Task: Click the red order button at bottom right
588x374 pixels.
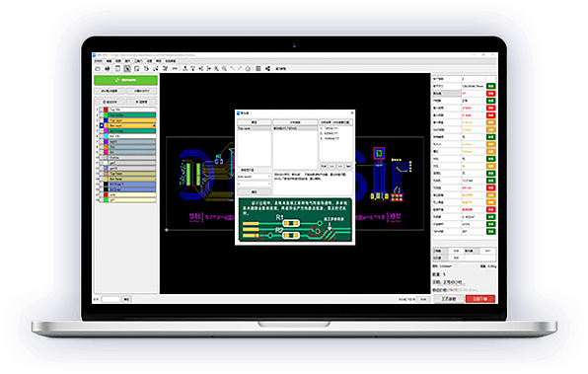Action: click(x=480, y=299)
